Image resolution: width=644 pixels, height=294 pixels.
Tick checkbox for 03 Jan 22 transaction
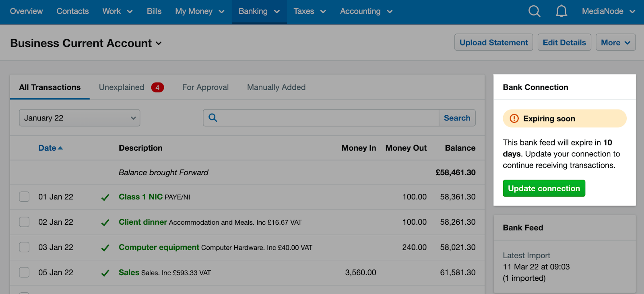[x=24, y=247]
